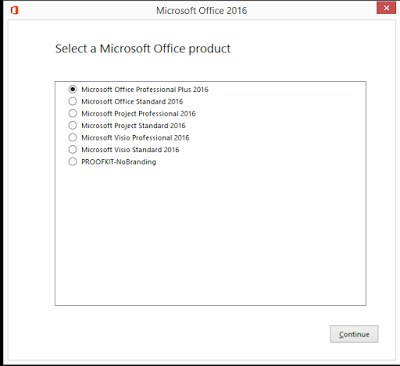Select Microsoft Project Standard 2016 radio button

point(73,125)
